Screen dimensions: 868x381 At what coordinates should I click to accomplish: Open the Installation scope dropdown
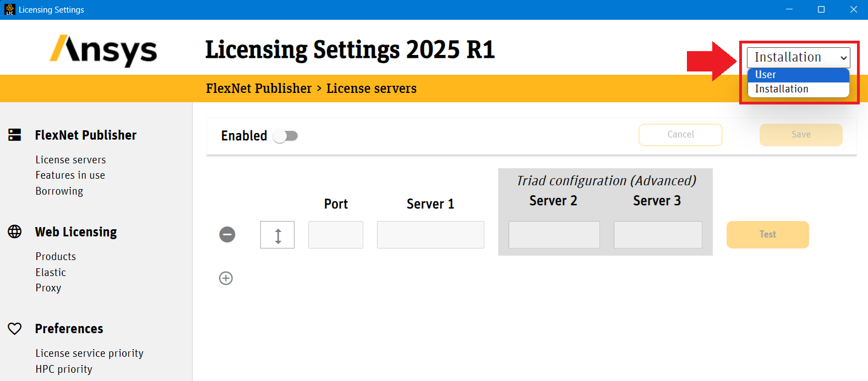[798, 57]
